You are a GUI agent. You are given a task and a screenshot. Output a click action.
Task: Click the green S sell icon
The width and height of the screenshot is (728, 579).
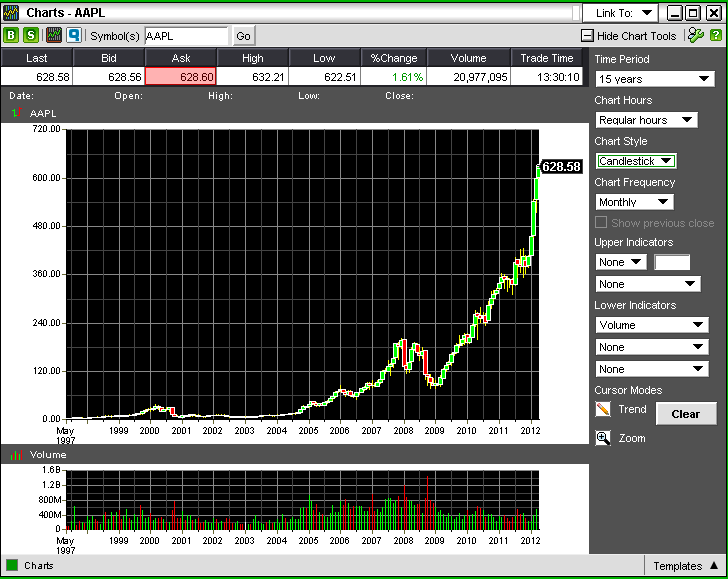point(31,35)
